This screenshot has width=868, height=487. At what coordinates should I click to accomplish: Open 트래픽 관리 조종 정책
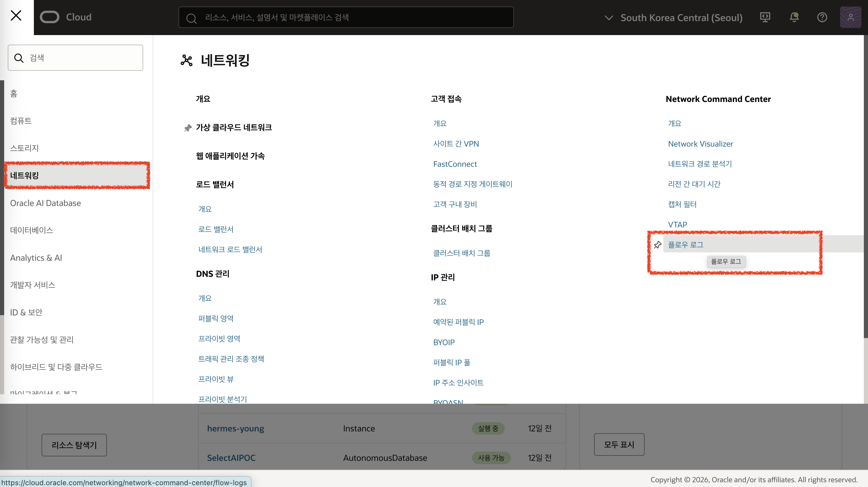231,359
